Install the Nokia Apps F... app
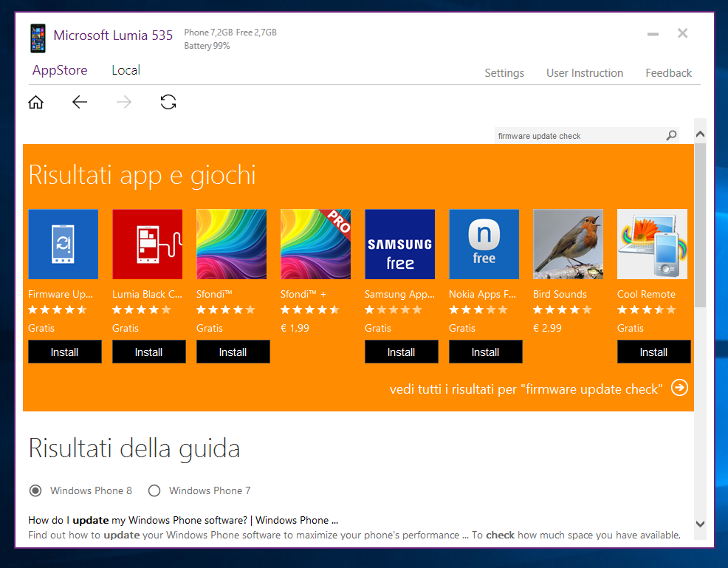Image resolution: width=728 pixels, height=568 pixels. tap(485, 352)
